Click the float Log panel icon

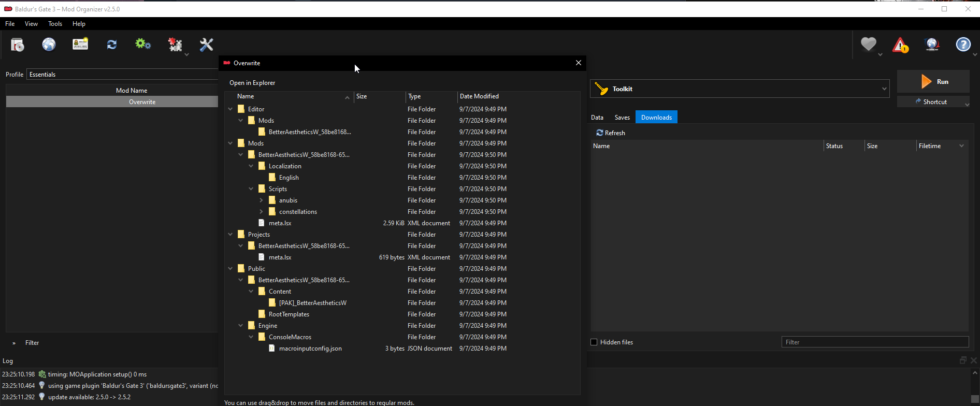pyautogui.click(x=963, y=360)
